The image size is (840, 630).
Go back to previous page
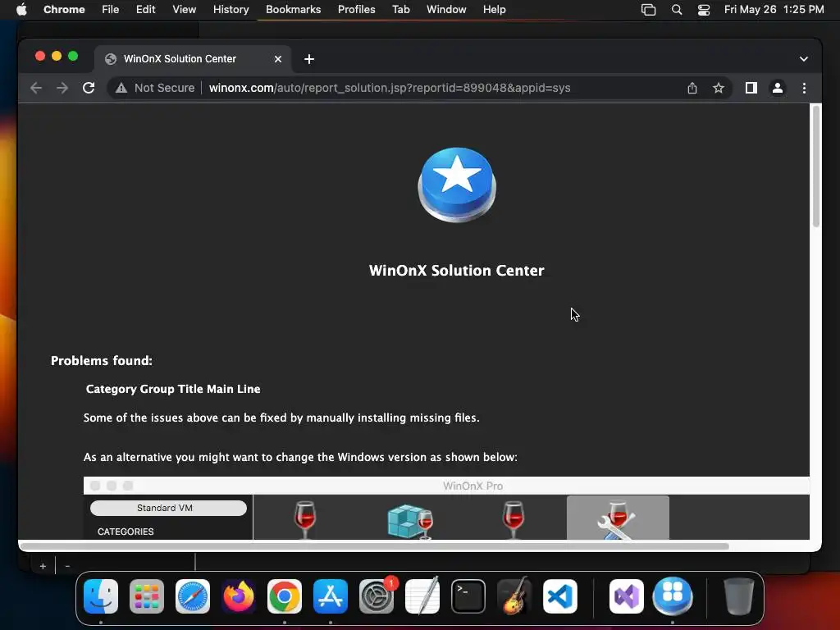[36, 88]
